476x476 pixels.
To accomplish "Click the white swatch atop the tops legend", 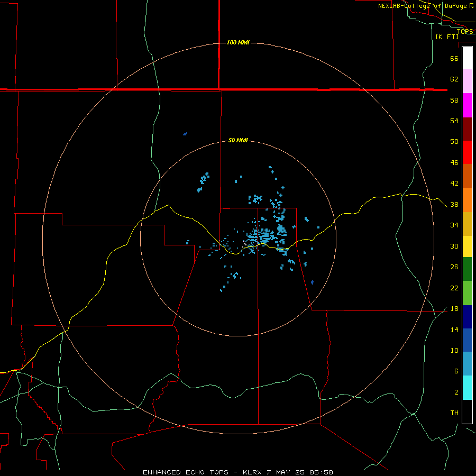I will click(467, 58).
